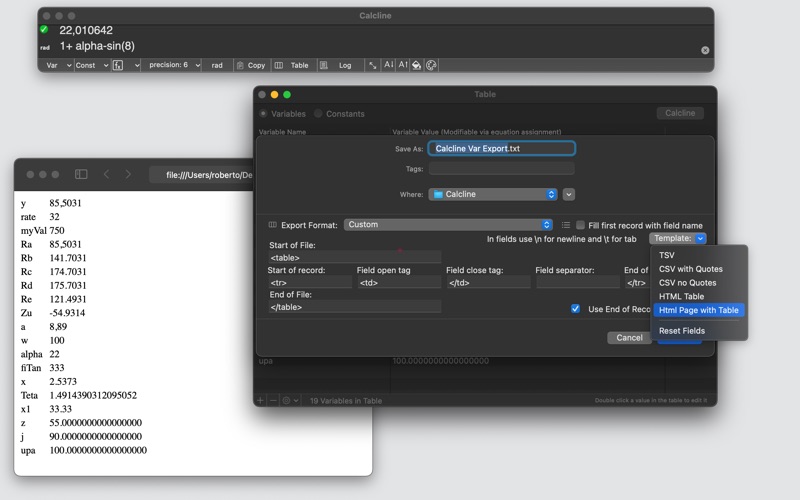Viewport: 800px width, 500px height.
Task: Increase font size with A-up icon
Action: [403, 65]
